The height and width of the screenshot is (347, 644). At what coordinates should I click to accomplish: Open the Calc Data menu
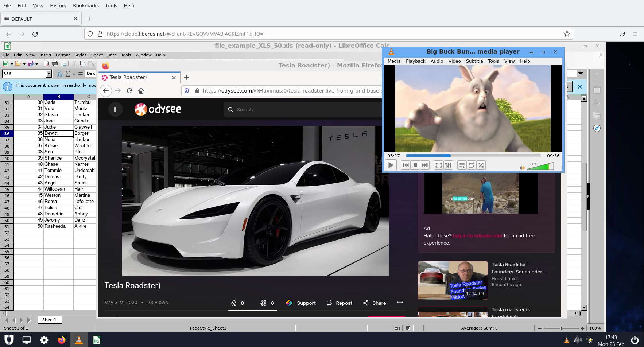[x=112, y=55]
